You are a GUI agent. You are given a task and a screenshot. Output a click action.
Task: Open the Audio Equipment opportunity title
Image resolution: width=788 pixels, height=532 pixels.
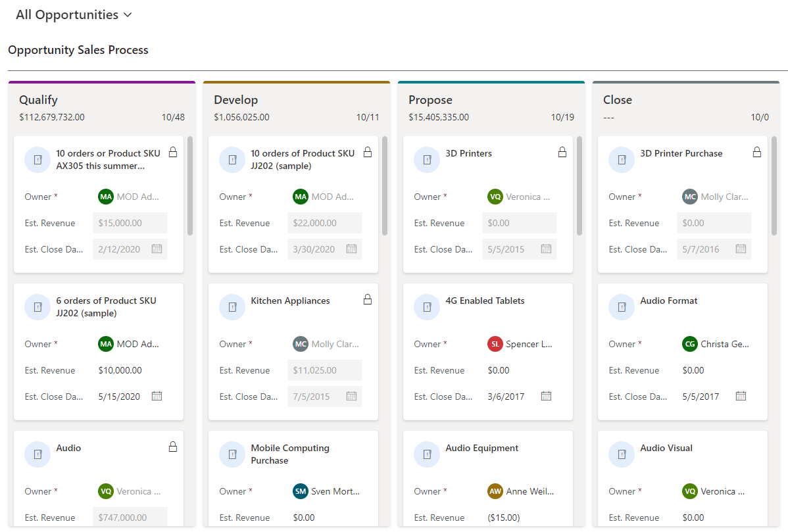[481, 448]
